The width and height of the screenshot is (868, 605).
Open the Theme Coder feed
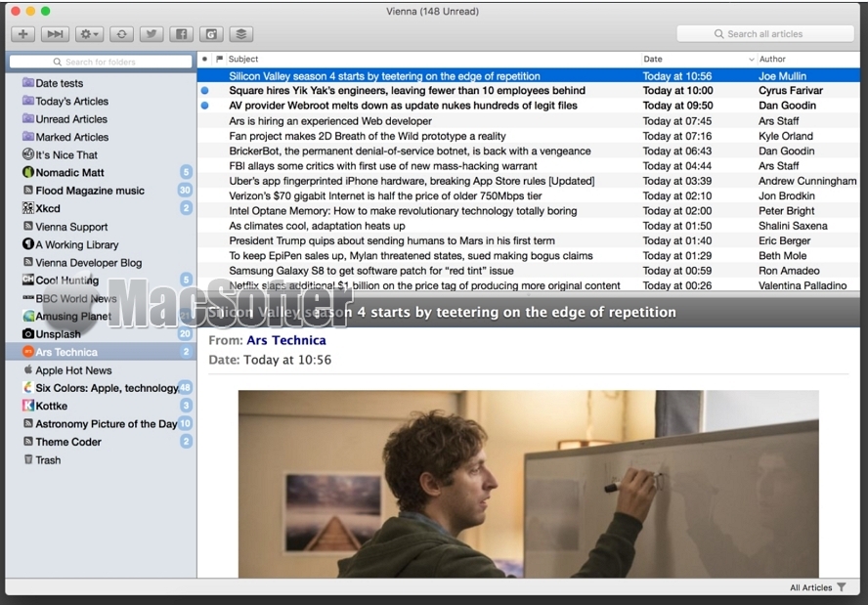[x=101, y=442]
